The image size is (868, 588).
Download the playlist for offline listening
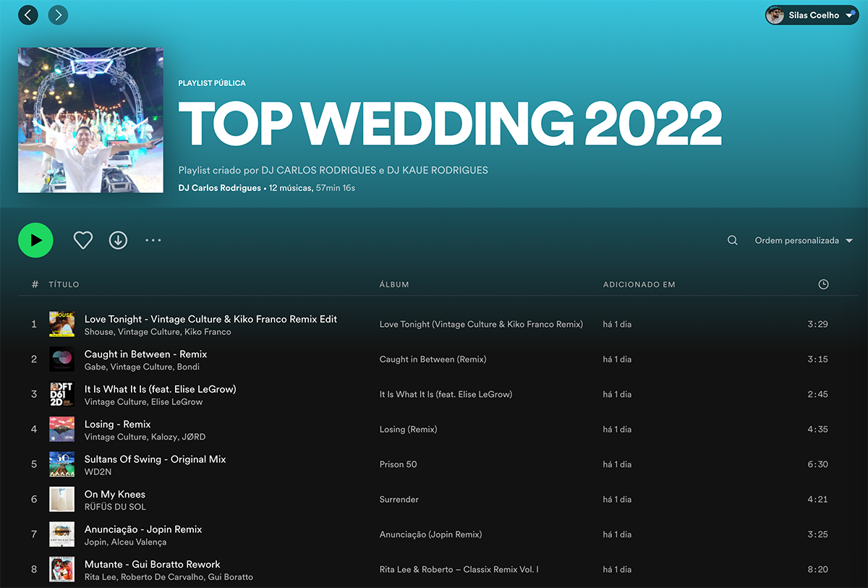[x=118, y=240]
